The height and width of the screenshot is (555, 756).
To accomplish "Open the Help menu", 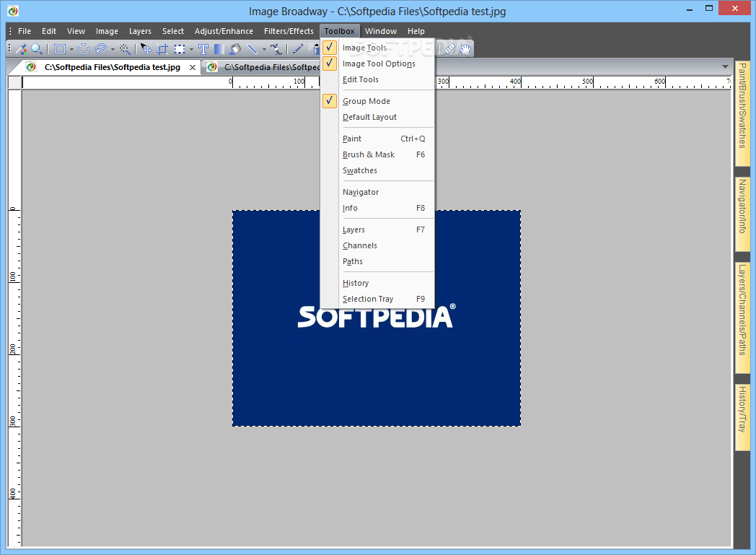I will 416,31.
